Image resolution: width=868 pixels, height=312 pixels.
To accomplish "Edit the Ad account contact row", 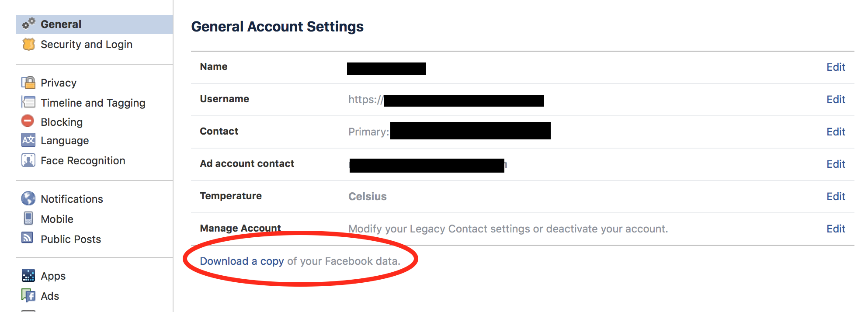I will tap(836, 164).
